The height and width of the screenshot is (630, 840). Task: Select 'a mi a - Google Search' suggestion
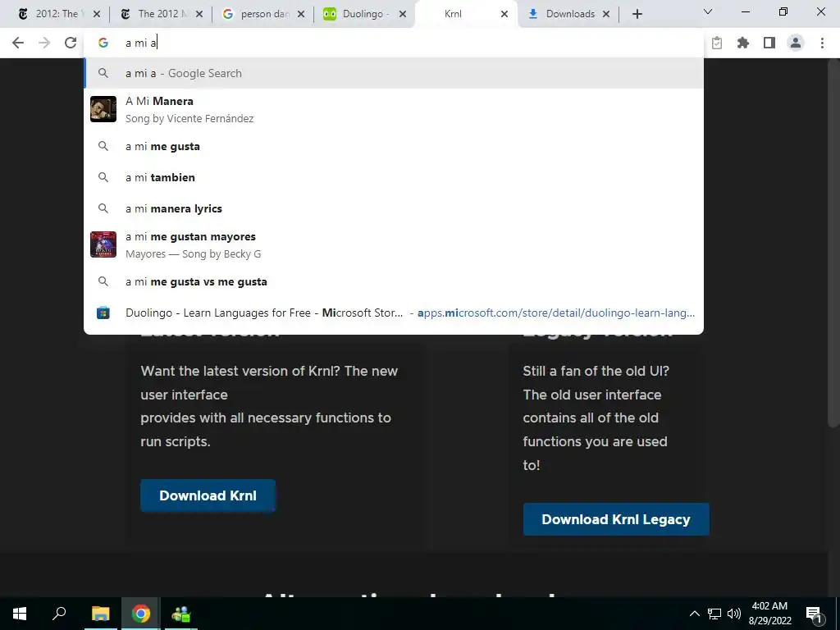(x=394, y=73)
